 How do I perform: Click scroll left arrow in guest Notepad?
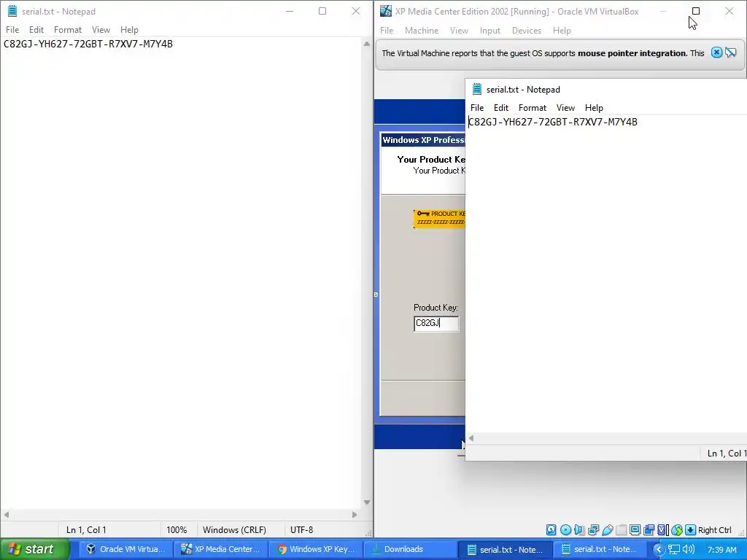471,438
